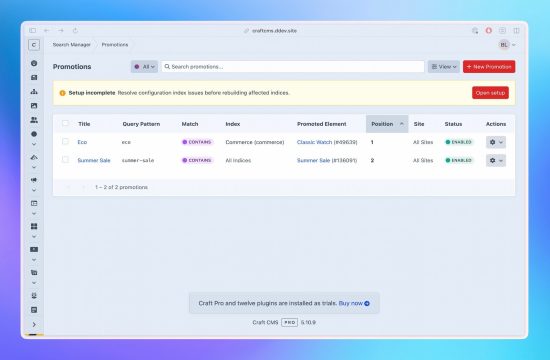Click the red circular extension icon

489,31
